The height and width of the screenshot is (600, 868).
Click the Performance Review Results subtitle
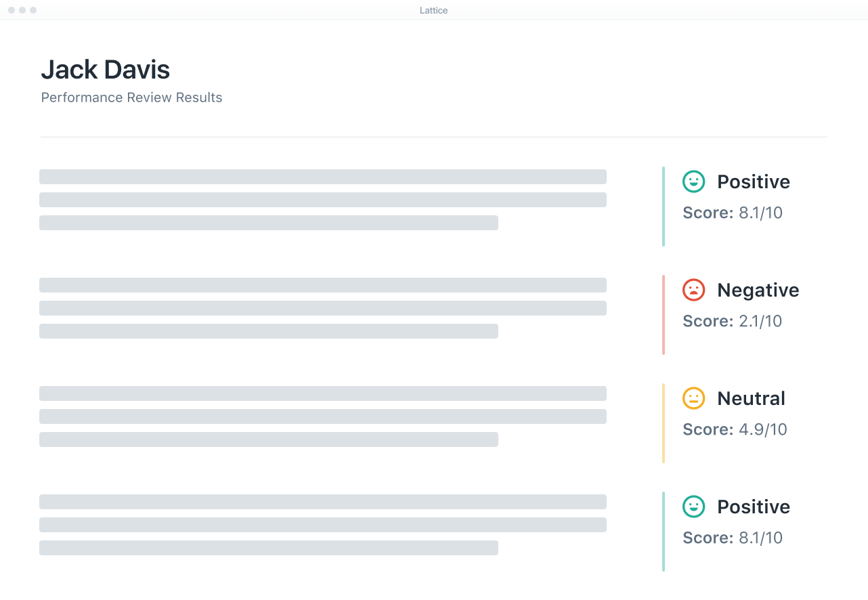click(131, 98)
